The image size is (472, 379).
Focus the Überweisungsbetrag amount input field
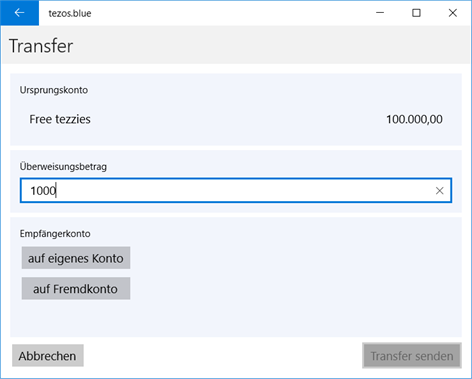[x=236, y=190]
